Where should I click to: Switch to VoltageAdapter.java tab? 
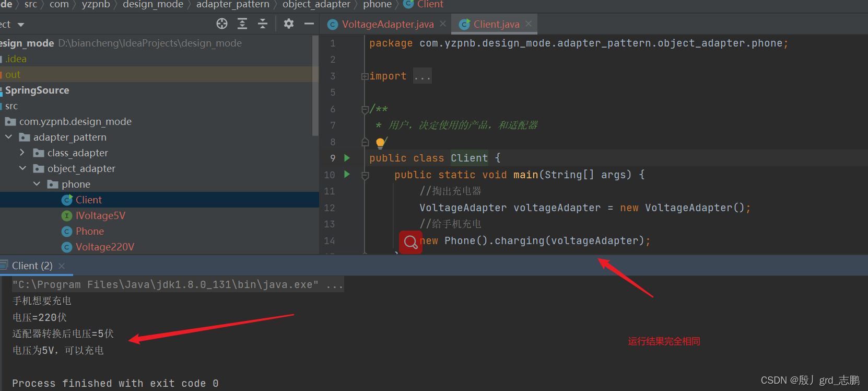pyautogui.click(x=388, y=24)
